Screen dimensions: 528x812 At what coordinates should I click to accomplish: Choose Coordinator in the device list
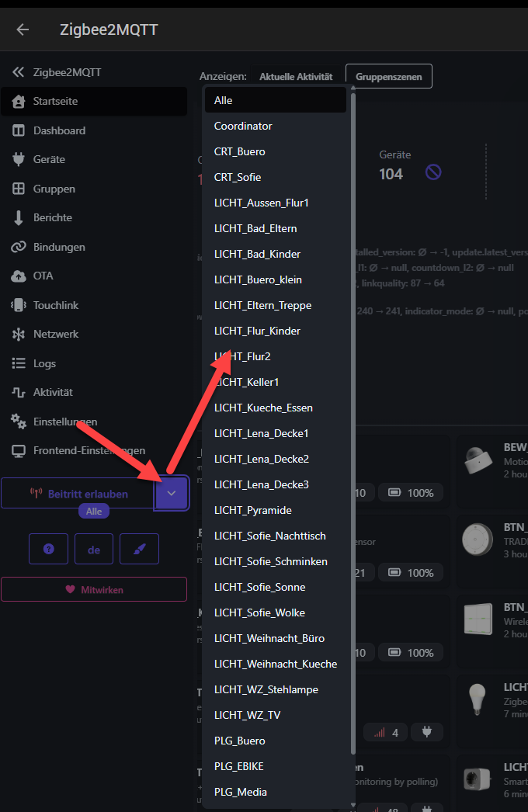[x=243, y=126]
